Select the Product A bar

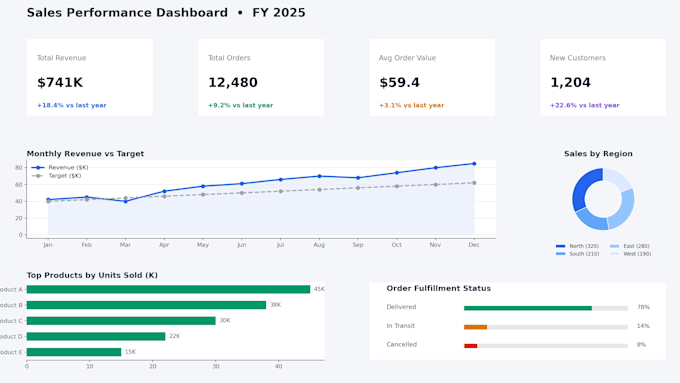(x=168, y=289)
